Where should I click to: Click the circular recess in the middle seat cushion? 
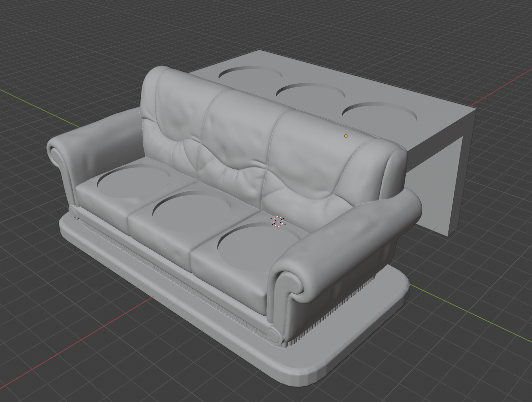192,211
